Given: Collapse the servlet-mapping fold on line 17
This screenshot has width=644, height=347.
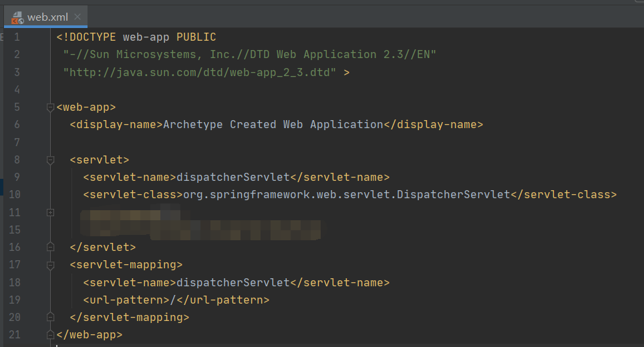Looking at the screenshot, I should click(50, 265).
